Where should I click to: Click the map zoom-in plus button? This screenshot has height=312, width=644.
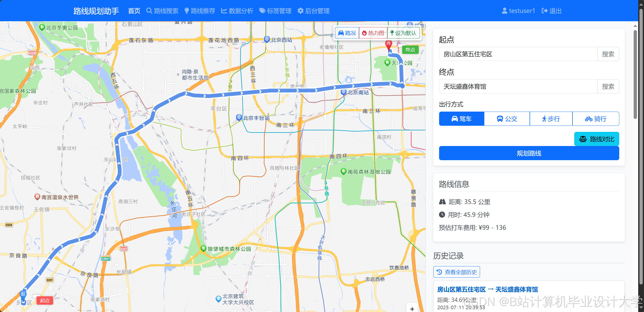[x=412, y=308]
